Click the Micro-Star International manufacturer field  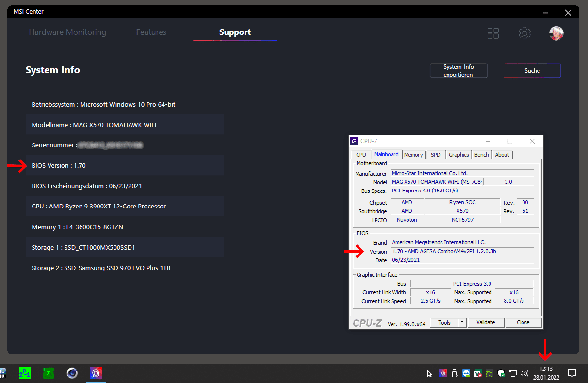(x=462, y=173)
